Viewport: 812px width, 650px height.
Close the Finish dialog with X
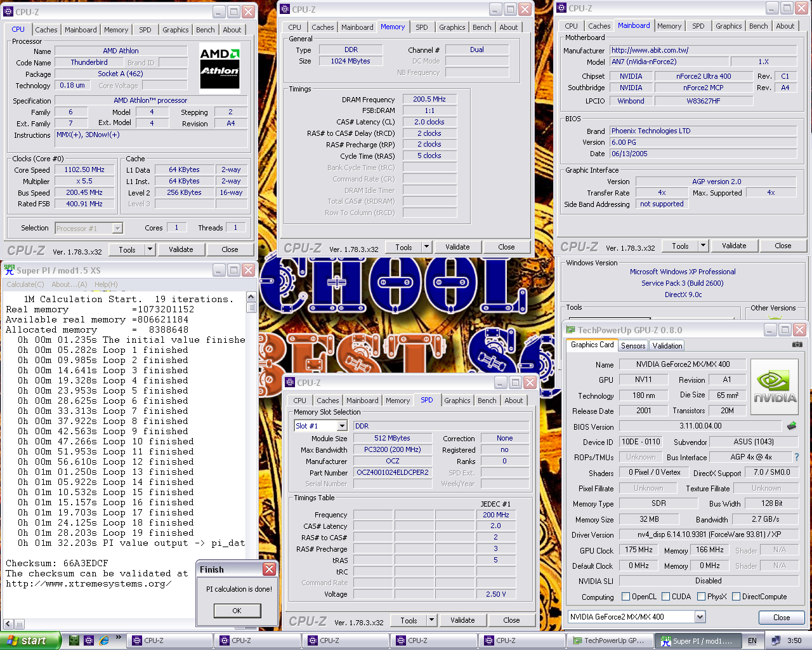coord(269,569)
